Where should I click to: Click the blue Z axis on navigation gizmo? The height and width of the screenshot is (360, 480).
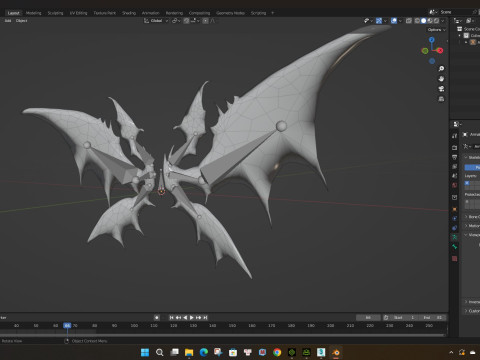click(x=432, y=40)
